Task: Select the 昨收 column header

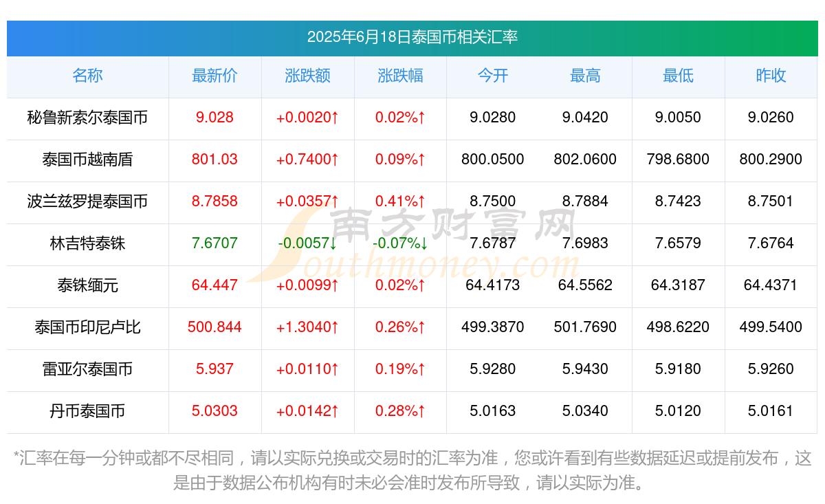Action: point(771,76)
